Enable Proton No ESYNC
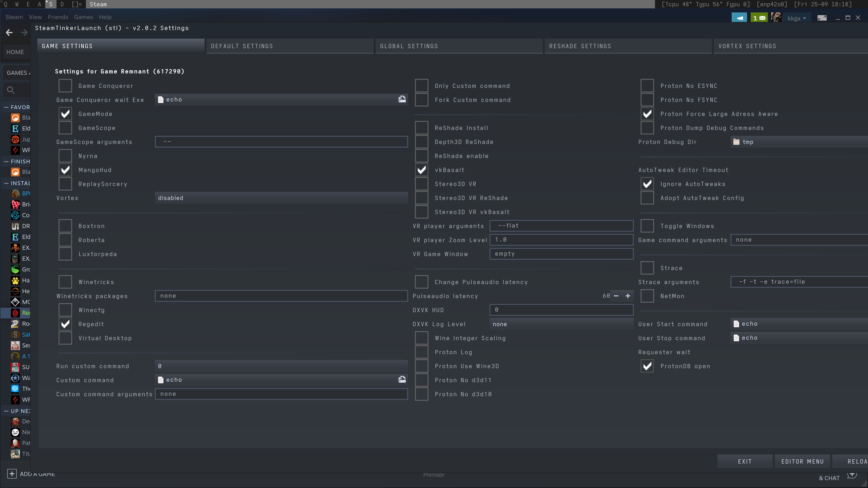This screenshot has width=868, height=488. click(x=647, y=85)
